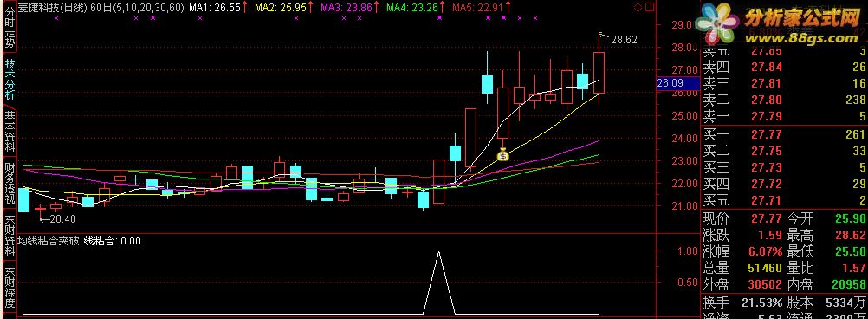
Task: Open the 基本资料 side tab
Action: pos(9,131)
